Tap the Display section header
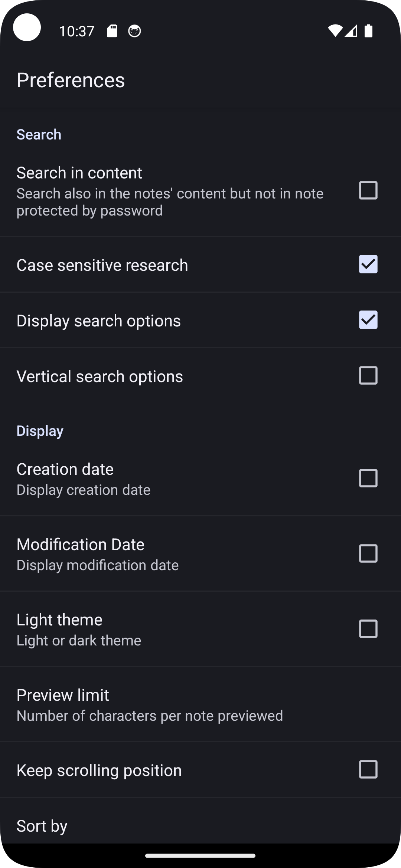This screenshot has width=401, height=868. click(40, 431)
